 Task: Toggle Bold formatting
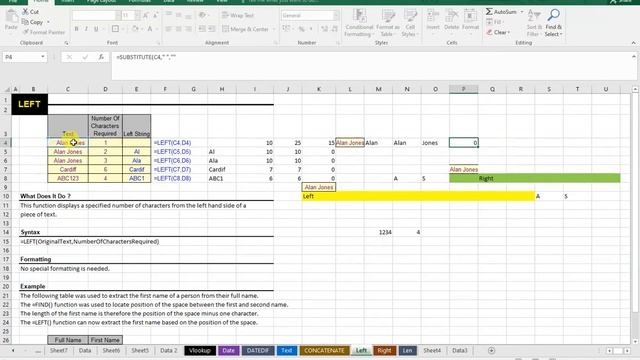tap(76, 29)
